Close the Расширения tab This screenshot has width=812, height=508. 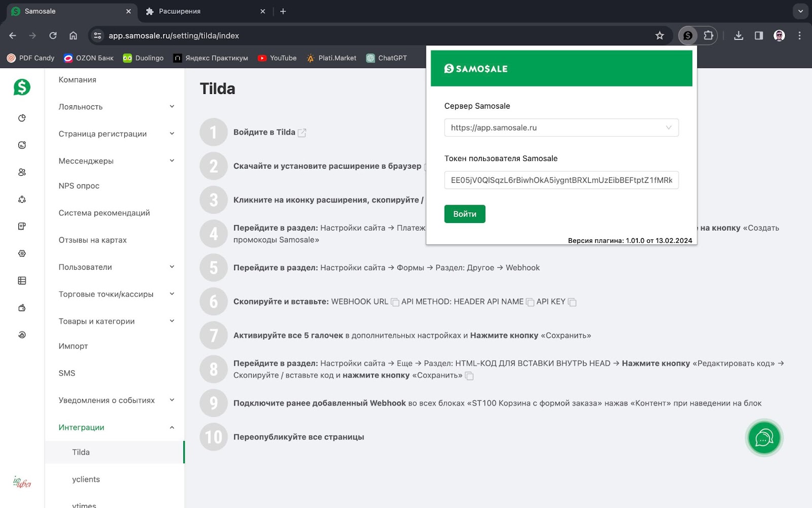[x=262, y=11]
